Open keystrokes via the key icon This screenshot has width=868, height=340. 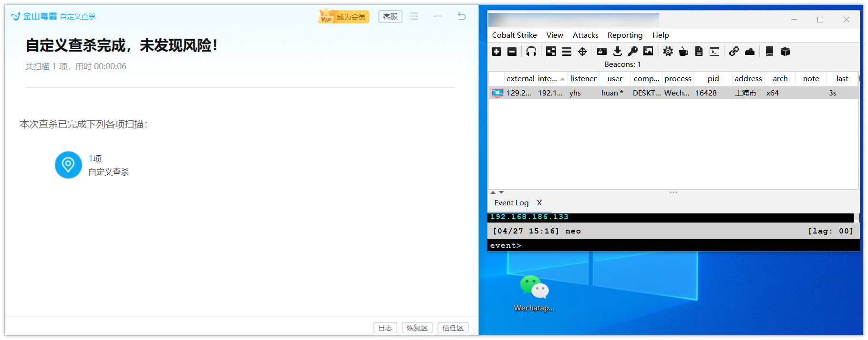click(x=633, y=52)
